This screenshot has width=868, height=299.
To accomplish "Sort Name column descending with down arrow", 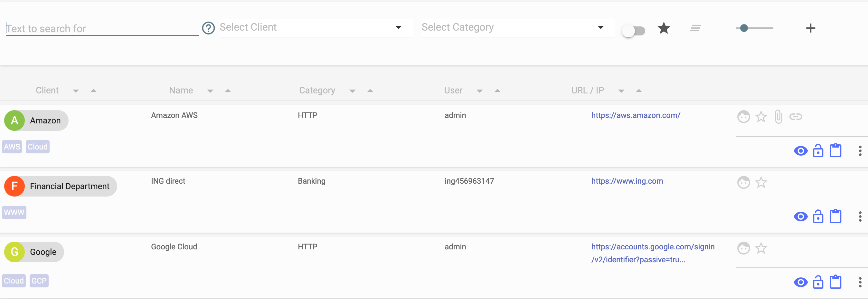I will [x=210, y=91].
